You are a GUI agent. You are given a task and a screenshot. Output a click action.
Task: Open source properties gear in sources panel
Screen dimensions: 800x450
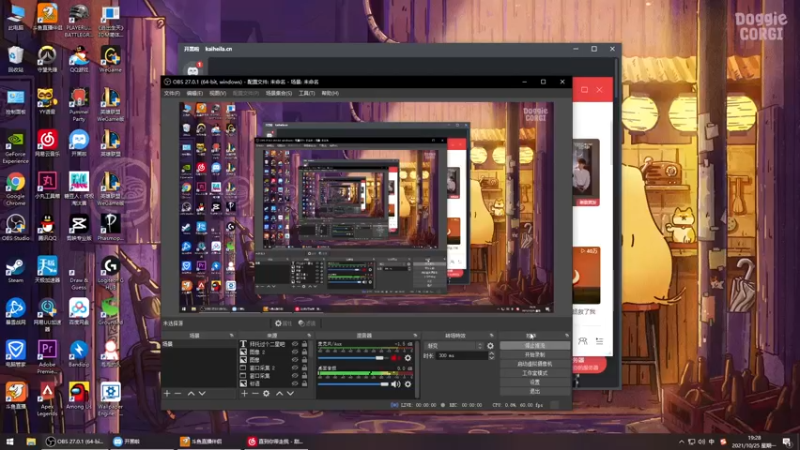[x=266, y=393]
